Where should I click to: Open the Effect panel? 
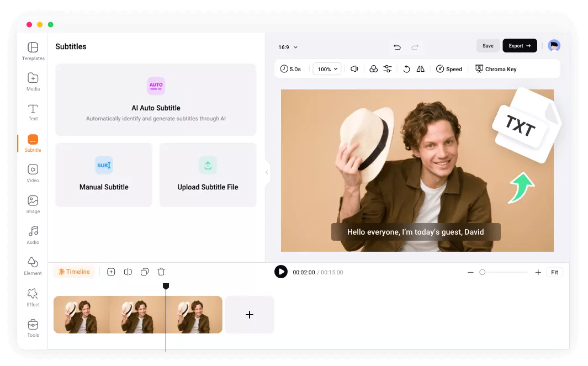33,297
